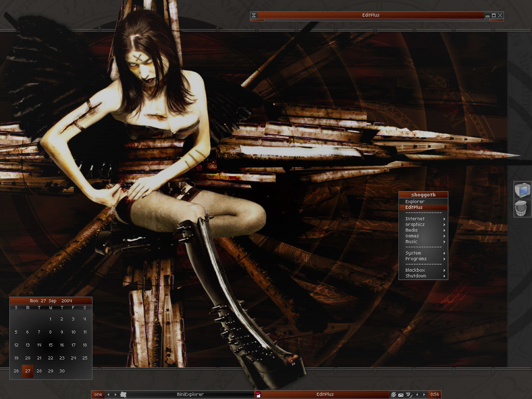Click the leftmost system tray icon
532x399 pixels.
(x=394, y=394)
